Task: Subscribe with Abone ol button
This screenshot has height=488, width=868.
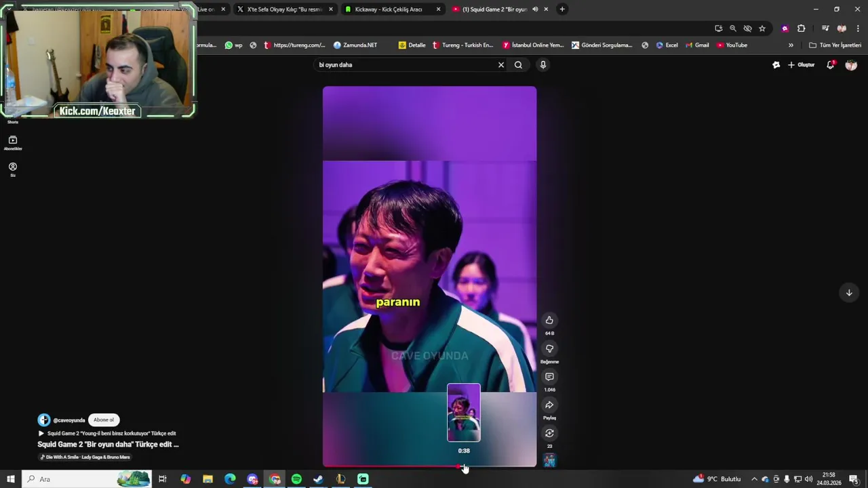Action: (104, 420)
